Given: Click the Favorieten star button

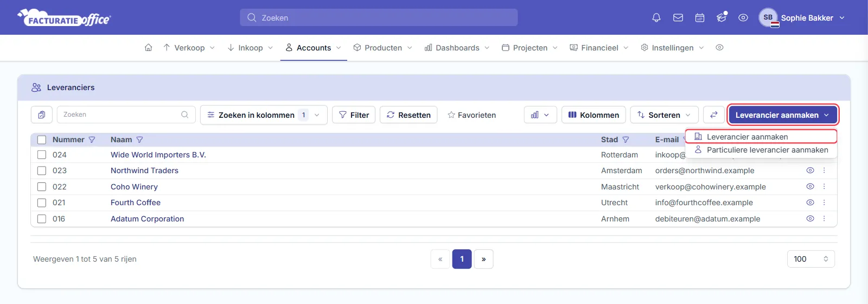Looking at the screenshot, I should [x=471, y=115].
